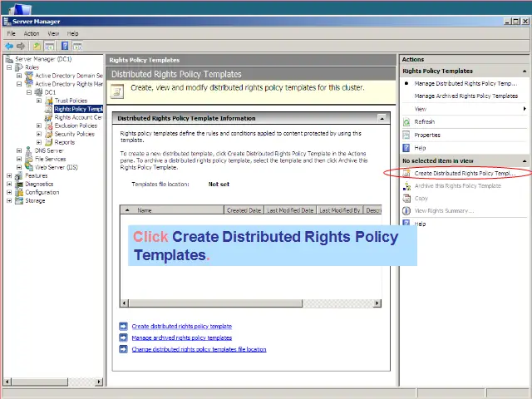
Task: Expand the Exclusion Policies node
Action: point(39,126)
